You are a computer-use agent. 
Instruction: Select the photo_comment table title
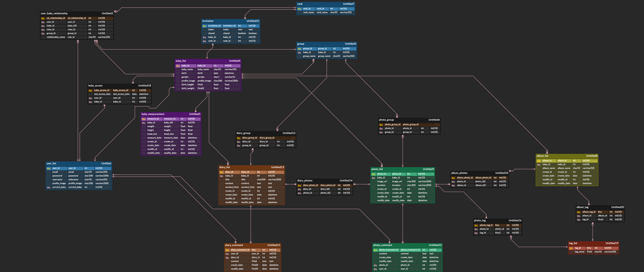(382, 245)
